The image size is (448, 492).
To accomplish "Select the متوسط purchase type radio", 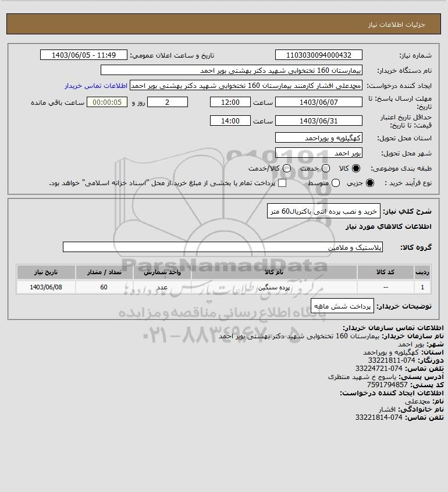I will click(336, 183).
